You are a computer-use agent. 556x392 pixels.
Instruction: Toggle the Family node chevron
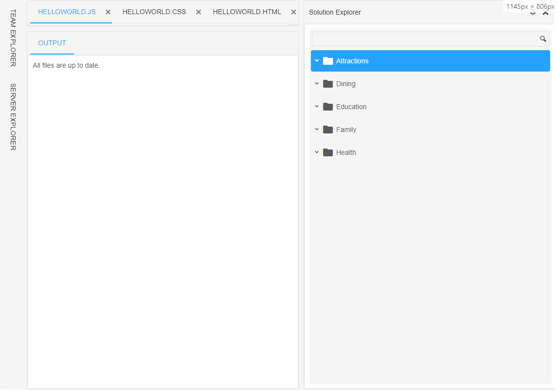click(317, 130)
